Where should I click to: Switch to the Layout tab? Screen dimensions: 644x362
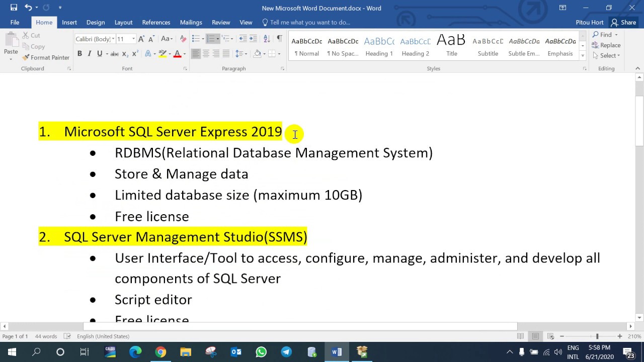[123, 22]
